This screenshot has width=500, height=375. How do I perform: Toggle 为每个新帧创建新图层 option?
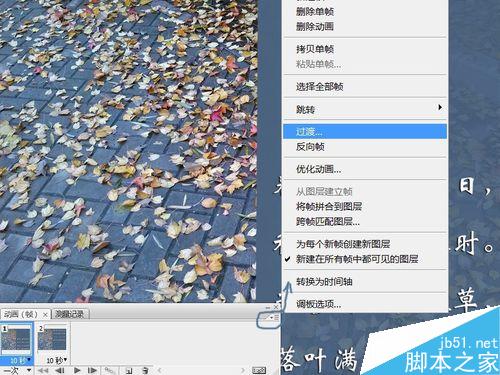(x=365, y=244)
